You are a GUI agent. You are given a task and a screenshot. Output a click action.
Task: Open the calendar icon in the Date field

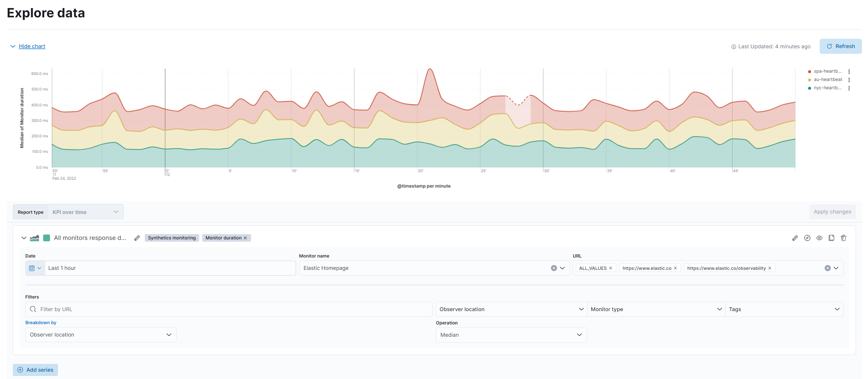32,268
